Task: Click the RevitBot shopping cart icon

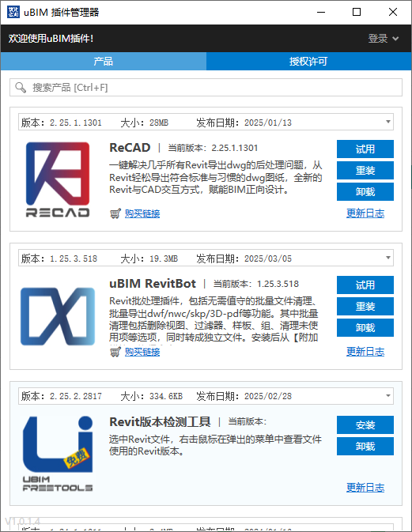Action: 115,352
